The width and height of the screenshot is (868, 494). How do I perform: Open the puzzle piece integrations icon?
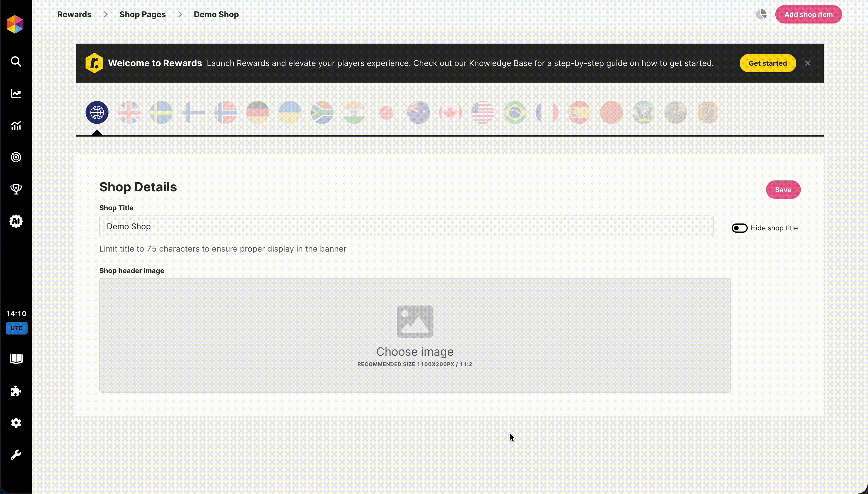(x=16, y=391)
